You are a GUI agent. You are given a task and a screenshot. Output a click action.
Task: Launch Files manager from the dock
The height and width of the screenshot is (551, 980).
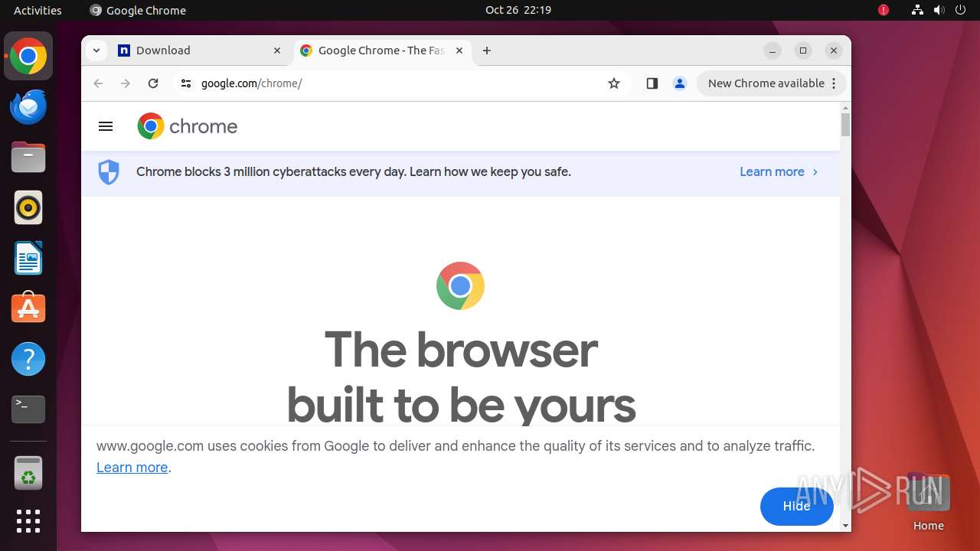click(x=28, y=158)
